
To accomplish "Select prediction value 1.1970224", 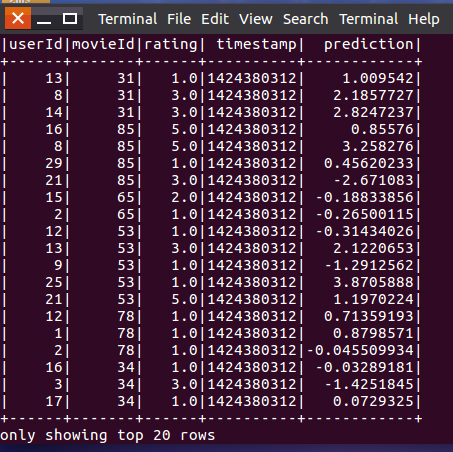I will point(373,300).
